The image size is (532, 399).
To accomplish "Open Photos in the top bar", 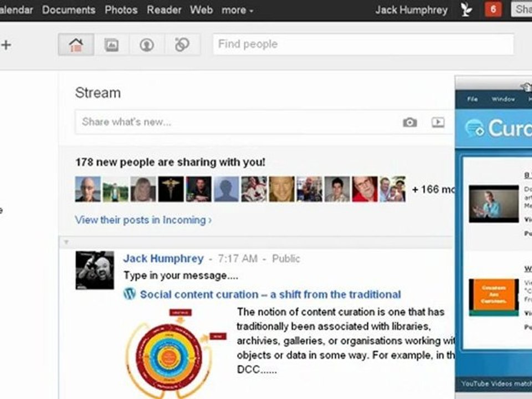I will tap(121, 10).
